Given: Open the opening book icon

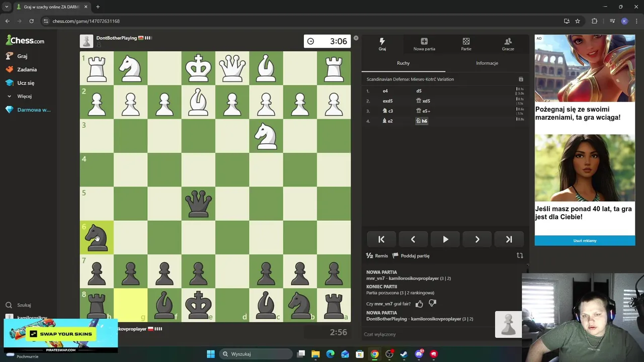Looking at the screenshot, I should coord(521,79).
